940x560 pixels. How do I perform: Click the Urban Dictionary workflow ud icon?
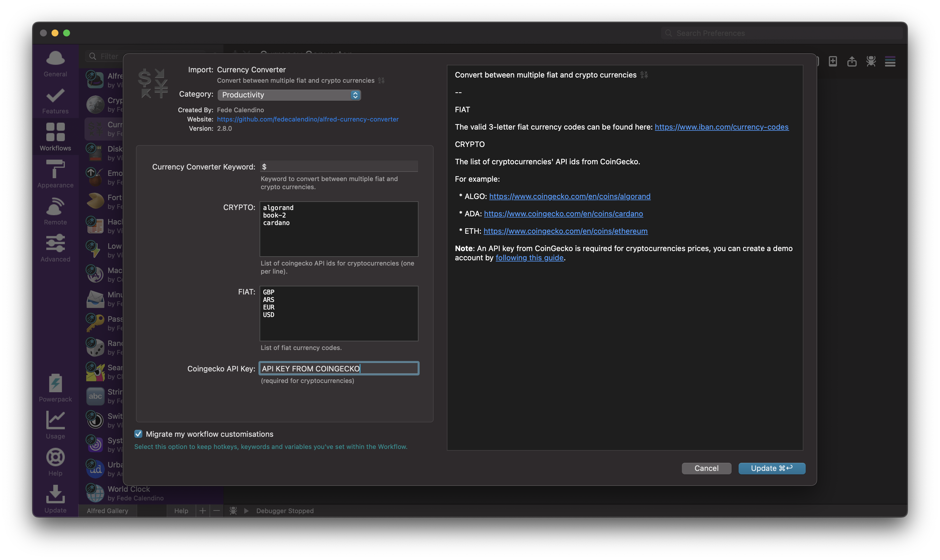point(95,469)
